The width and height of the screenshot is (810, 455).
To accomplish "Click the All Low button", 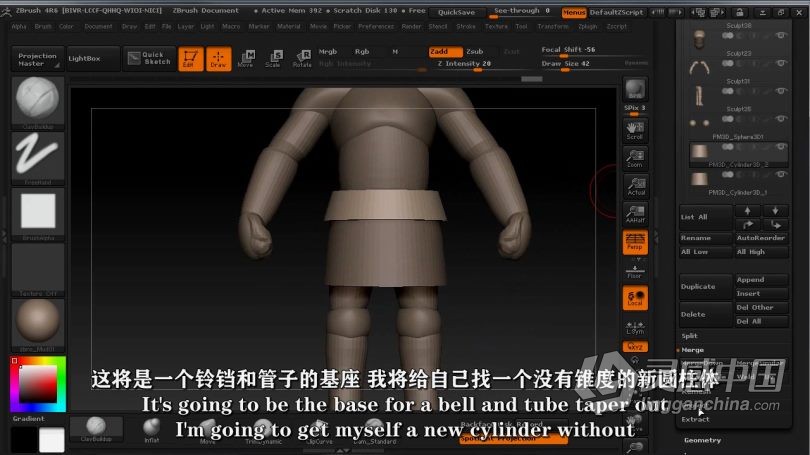I will [706, 252].
